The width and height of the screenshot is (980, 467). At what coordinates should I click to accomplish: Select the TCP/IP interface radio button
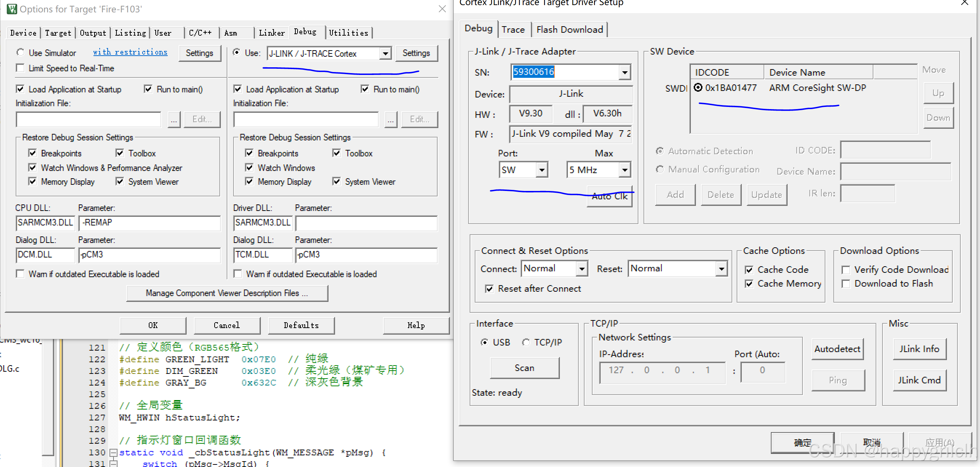[526, 342]
